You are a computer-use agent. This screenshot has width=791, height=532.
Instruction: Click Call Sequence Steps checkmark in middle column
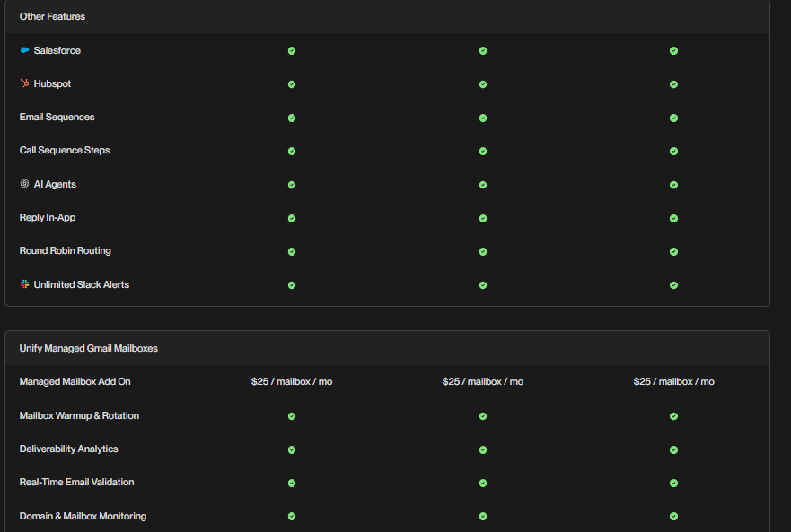483,152
